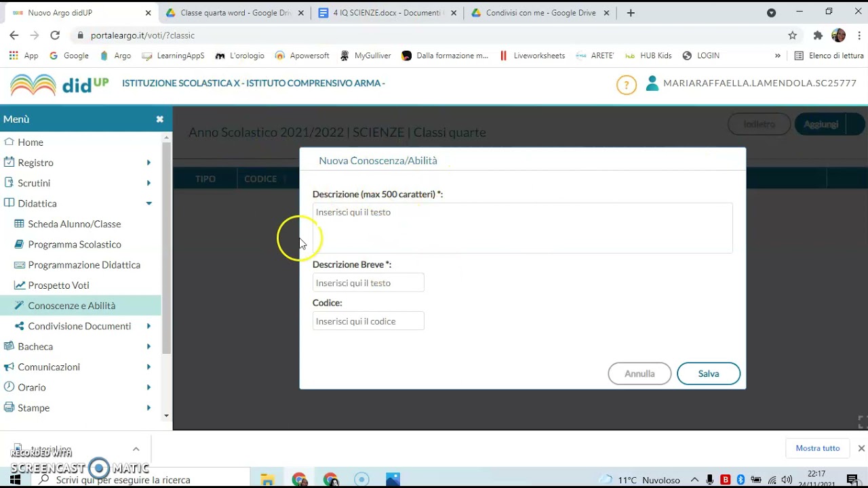Go back in browser history
This screenshot has width=868, height=488.
tap(14, 35)
